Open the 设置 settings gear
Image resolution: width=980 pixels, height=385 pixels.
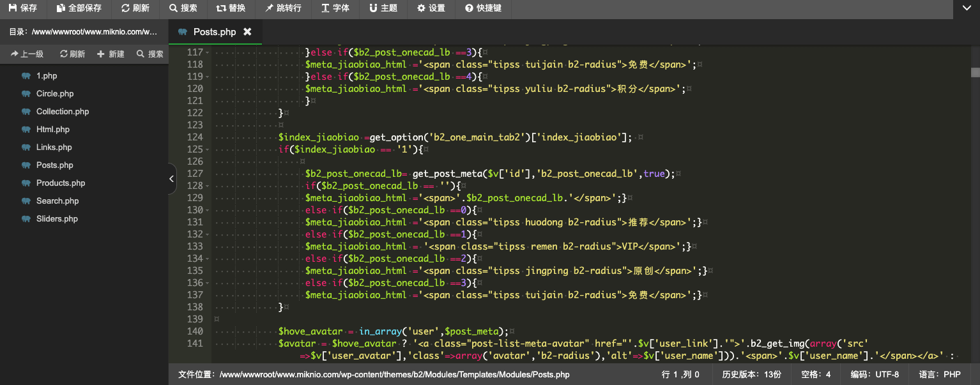431,8
